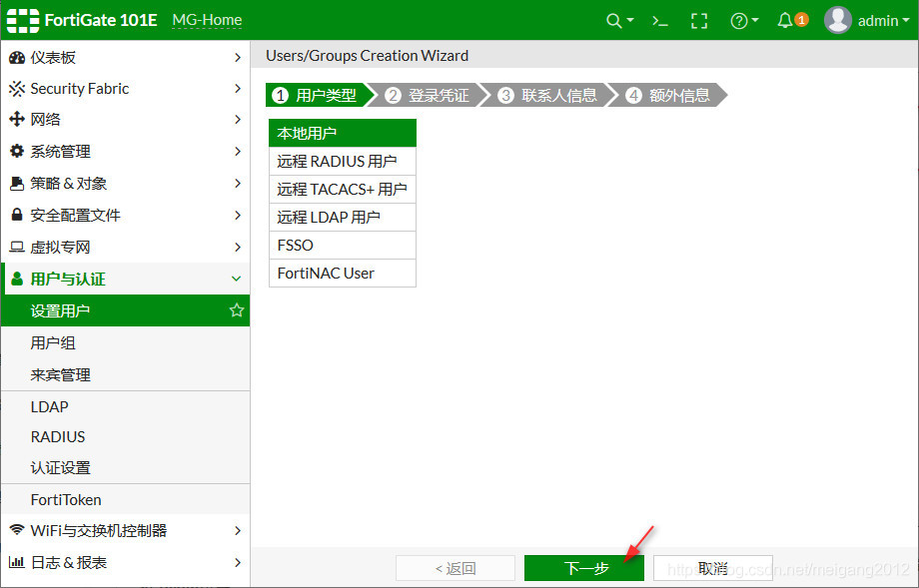
Task: Expand the 虚拟专网 chevron
Action: [238, 248]
